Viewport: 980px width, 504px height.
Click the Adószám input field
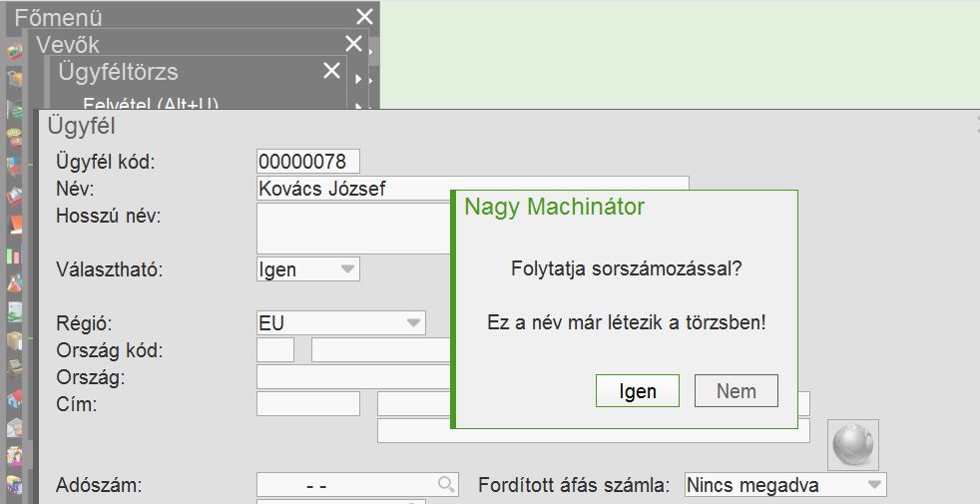[357, 485]
